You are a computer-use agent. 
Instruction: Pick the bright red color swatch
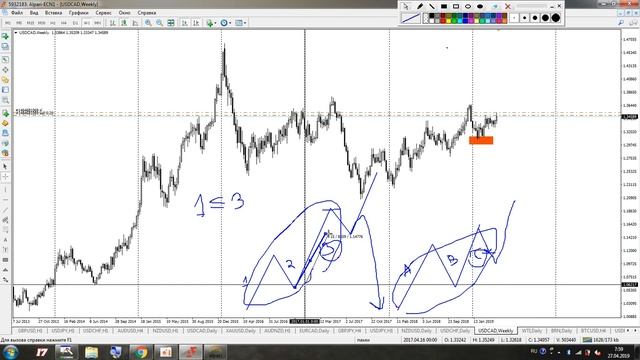click(443, 21)
